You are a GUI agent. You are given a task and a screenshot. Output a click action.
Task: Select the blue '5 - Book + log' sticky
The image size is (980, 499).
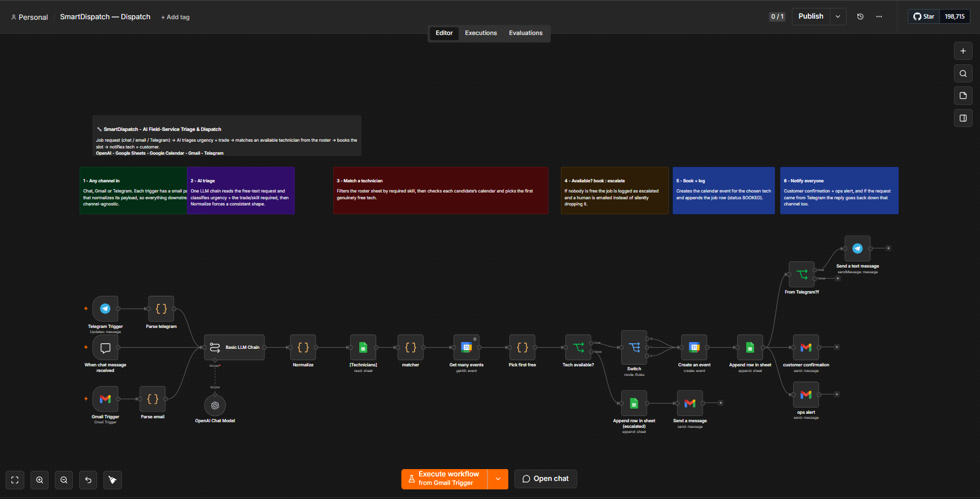(x=724, y=190)
